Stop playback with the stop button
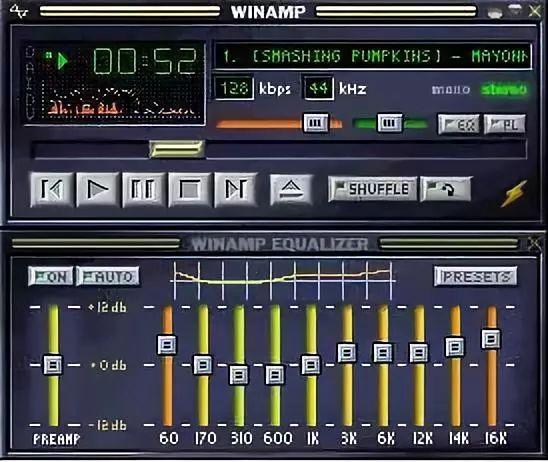This screenshot has width=548, height=462. (x=189, y=189)
